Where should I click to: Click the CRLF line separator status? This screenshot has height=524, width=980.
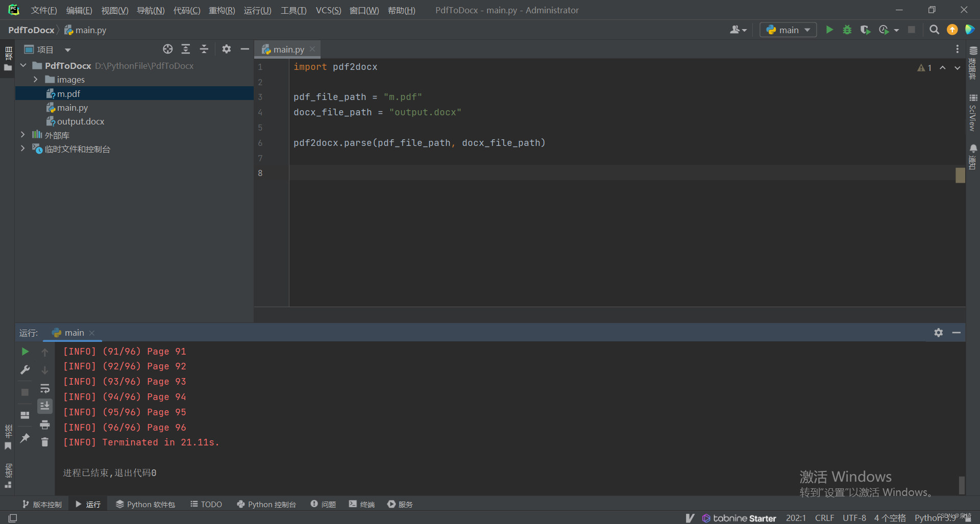pyautogui.click(x=824, y=518)
